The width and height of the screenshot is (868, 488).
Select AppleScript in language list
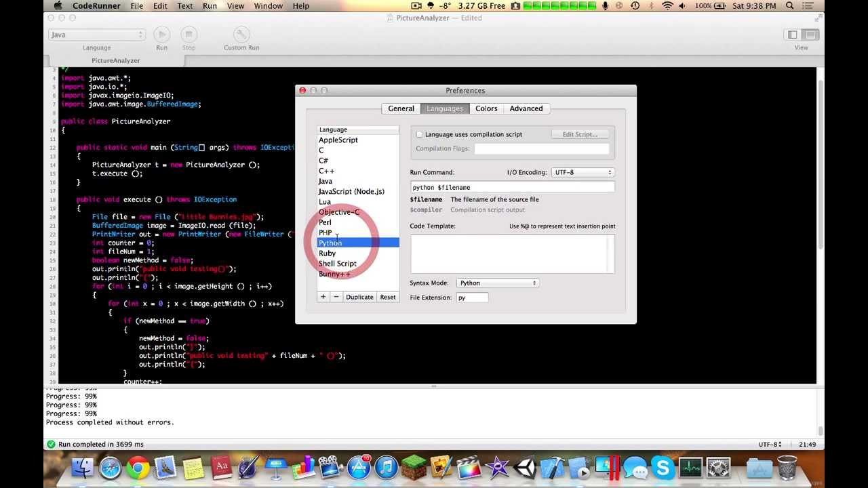[x=358, y=140]
